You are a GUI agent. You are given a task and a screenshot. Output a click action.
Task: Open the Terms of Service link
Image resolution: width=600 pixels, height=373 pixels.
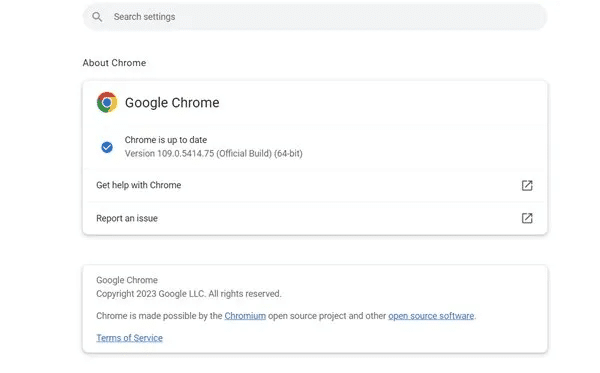click(x=129, y=338)
